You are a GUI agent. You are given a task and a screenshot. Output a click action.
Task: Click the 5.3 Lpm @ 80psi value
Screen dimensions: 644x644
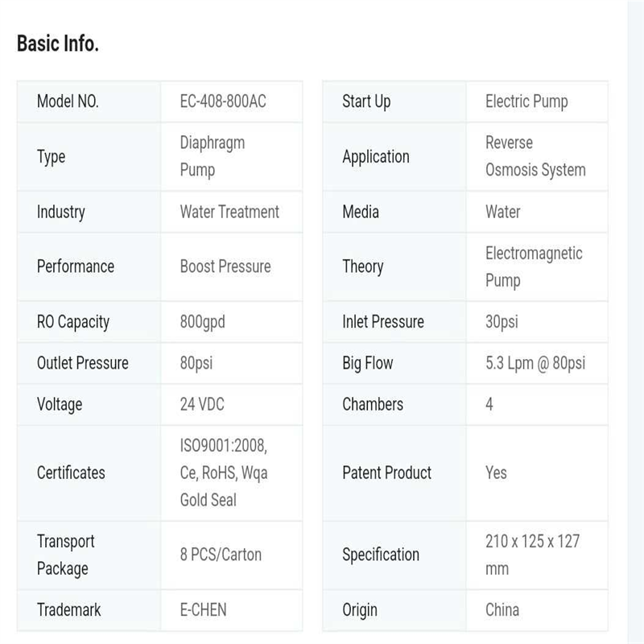(x=535, y=363)
